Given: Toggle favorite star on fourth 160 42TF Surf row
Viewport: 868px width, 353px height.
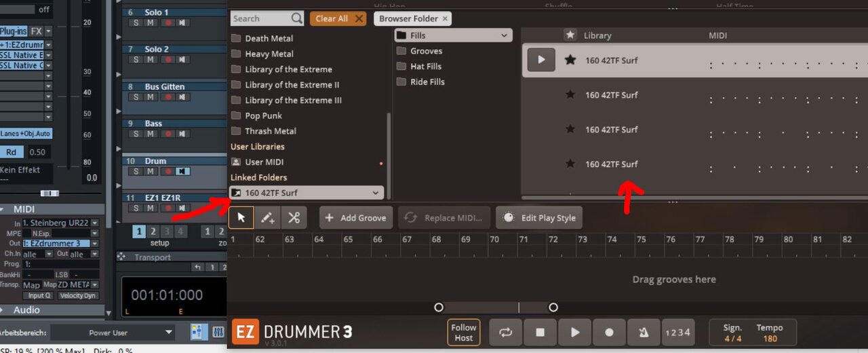Looking at the screenshot, I should (x=570, y=164).
